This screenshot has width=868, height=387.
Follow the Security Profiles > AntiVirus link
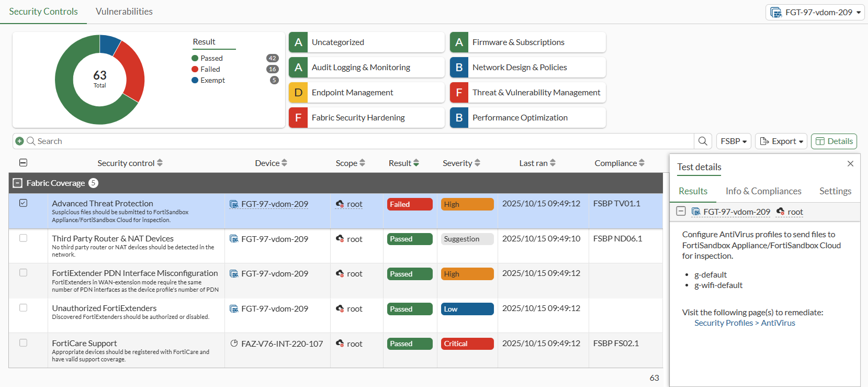pyautogui.click(x=745, y=323)
